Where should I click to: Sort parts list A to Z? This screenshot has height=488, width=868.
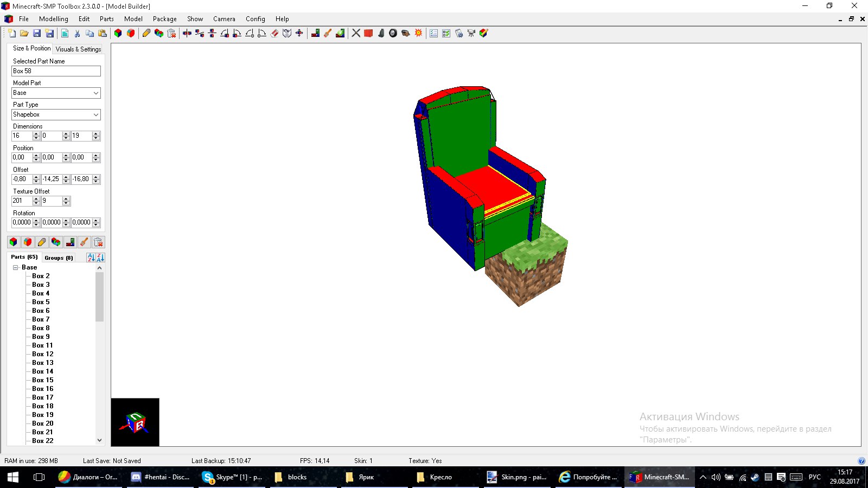pos(91,258)
